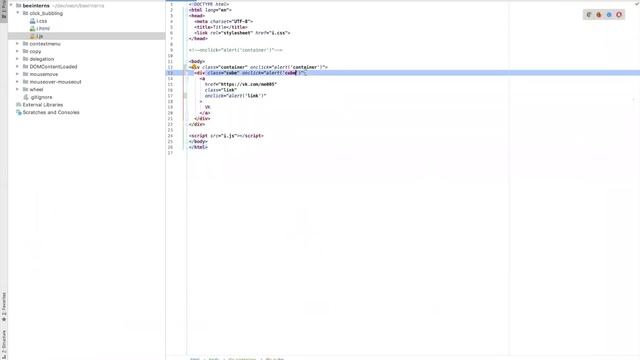The width and height of the screenshot is (640, 360).
Task: Click the delegation folder name
Action: (x=42, y=59)
